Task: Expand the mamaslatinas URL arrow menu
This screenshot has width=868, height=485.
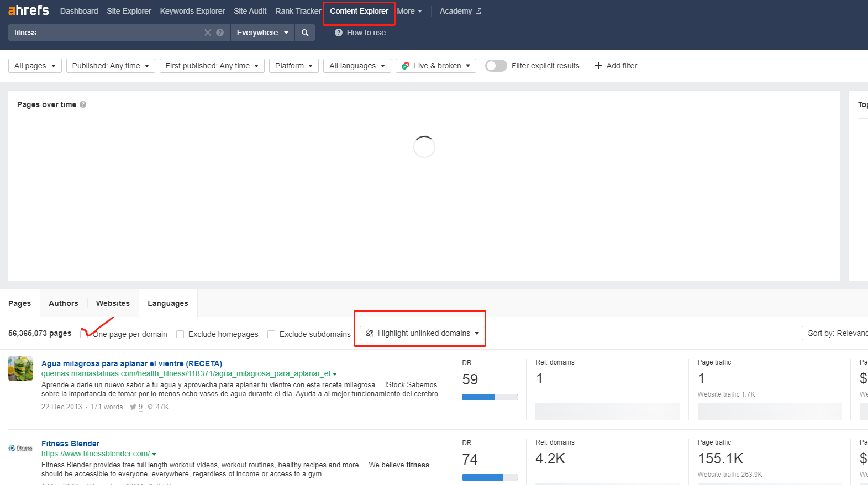Action: pos(335,375)
